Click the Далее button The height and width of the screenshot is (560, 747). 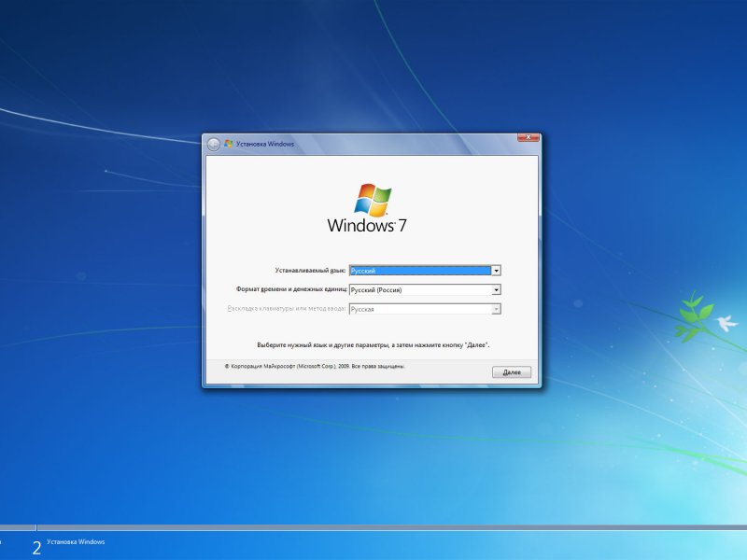(512, 372)
